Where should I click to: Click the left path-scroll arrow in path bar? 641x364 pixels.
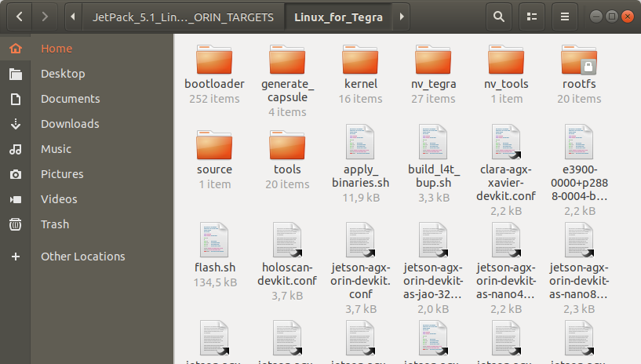pos(73,16)
